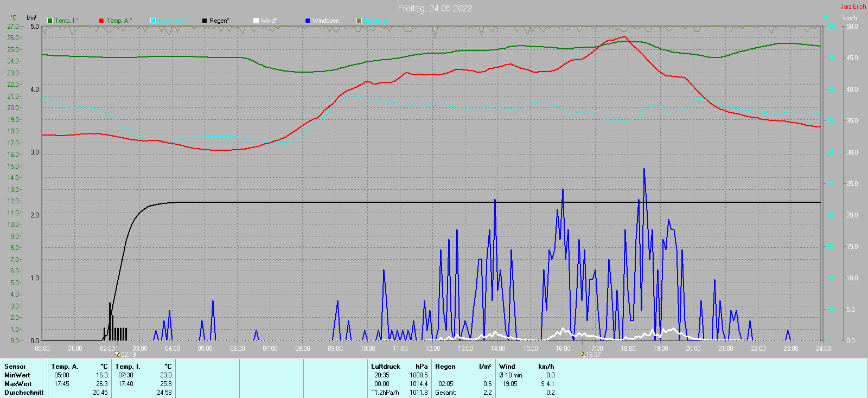
Task: Click the red Temp. A. legend square
Action: click(101, 21)
